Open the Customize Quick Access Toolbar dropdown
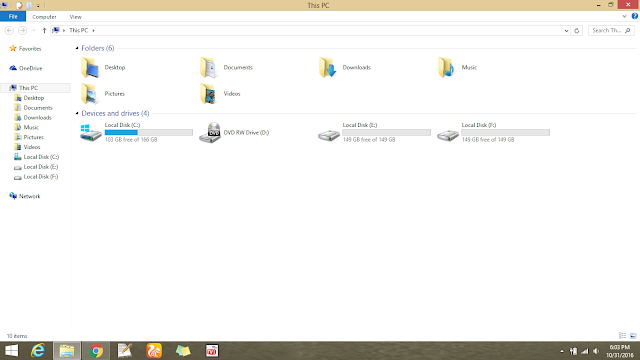Viewport: 640px width, 360px height. 38,6
